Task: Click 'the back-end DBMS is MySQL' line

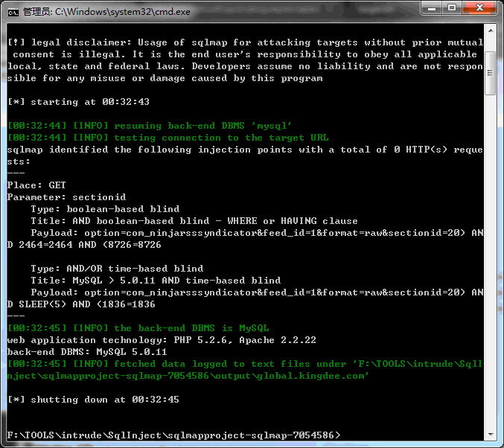Action: coord(138,327)
